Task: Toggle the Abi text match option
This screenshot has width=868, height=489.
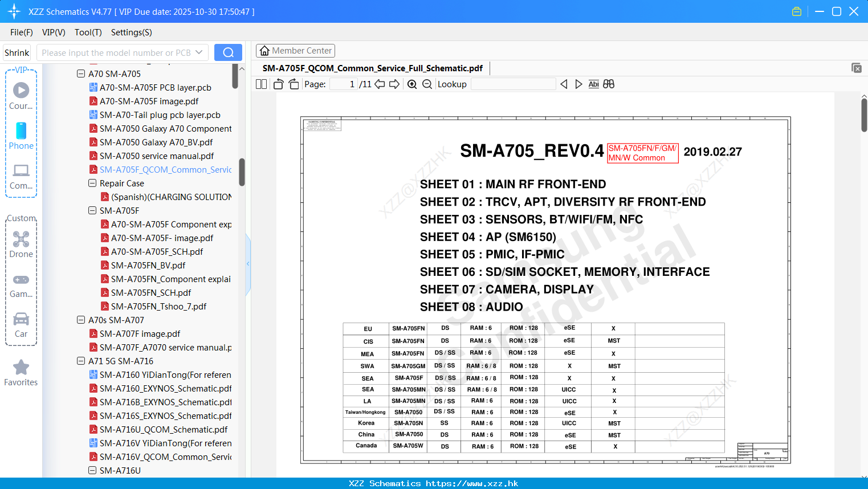Action: 593,84
